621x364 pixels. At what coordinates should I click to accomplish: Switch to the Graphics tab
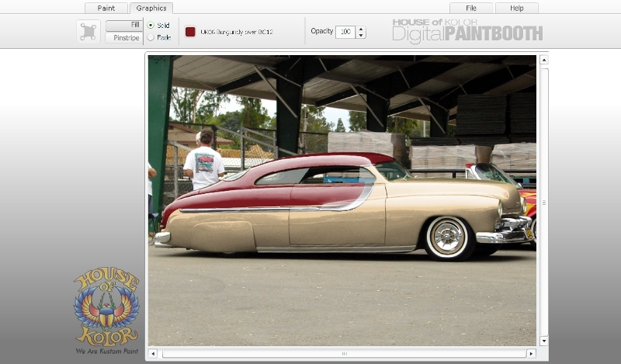coord(151,8)
